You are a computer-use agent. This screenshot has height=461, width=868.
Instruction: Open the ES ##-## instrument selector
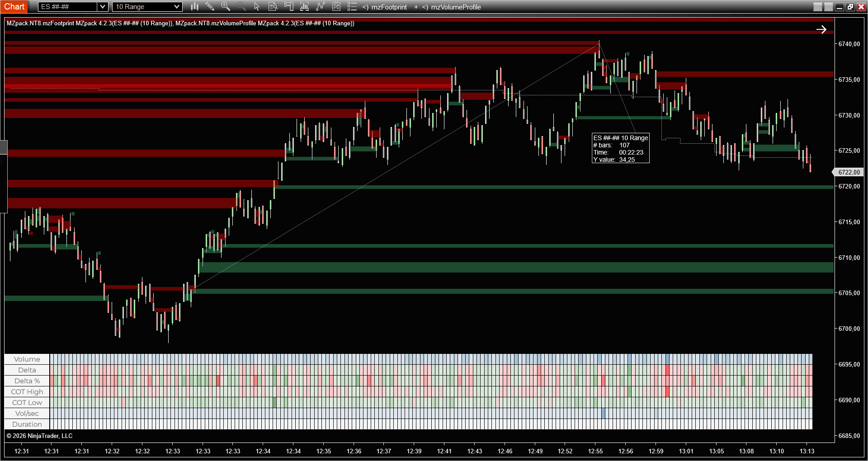(x=68, y=7)
